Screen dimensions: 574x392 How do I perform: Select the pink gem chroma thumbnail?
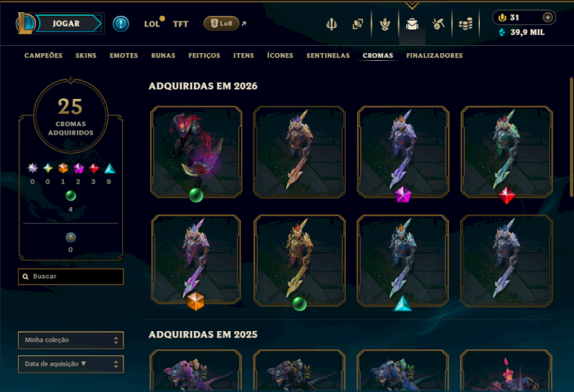[x=403, y=152]
